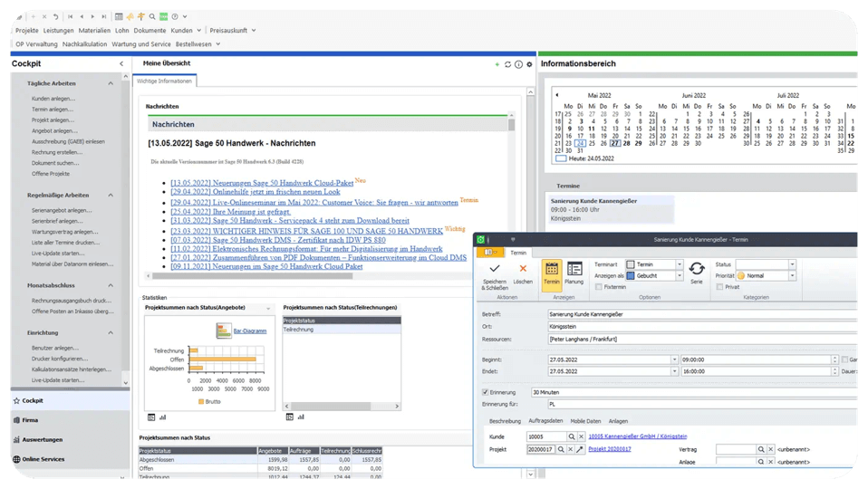Go to next record toolbar arrow
Image resolution: width=868 pixels, height=489 pixels.
pyautogui.click(x=92, y=16)
